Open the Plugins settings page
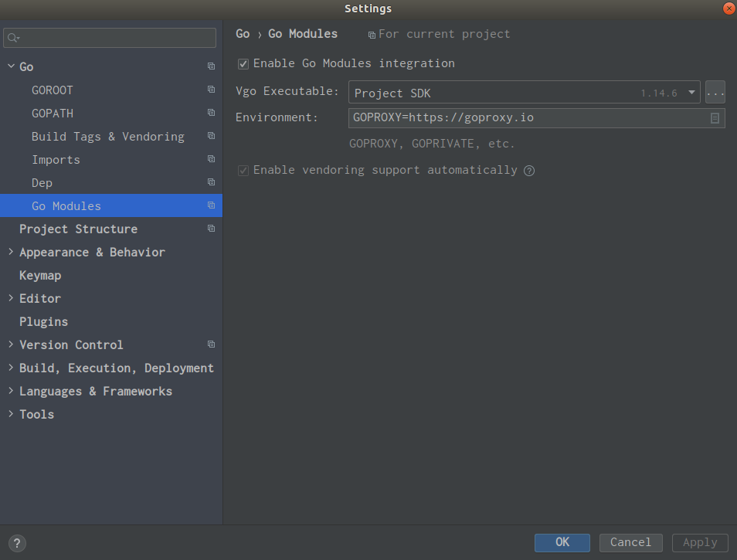The image size is (737, 560). [43, 321]
